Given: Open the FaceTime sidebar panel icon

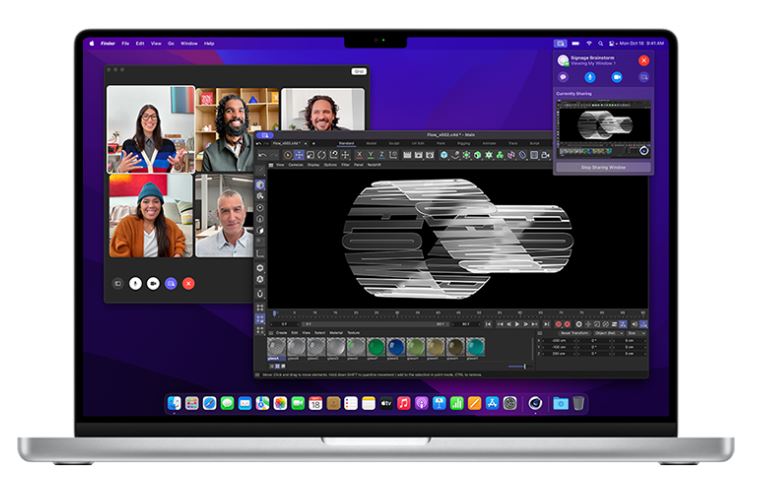Looking at the screenshot, I should pyautogui.click(x=117, y=283).
